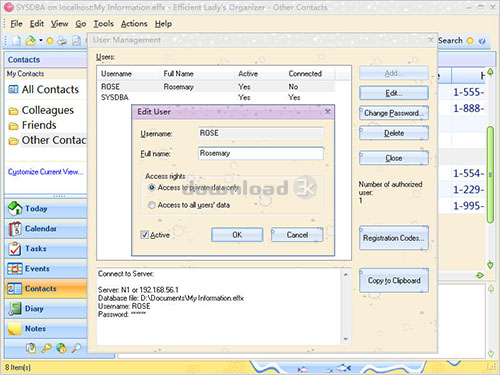The image size is (500, 375).
Task: Click the Other Contacts folder icon
Action: point(13,141)
